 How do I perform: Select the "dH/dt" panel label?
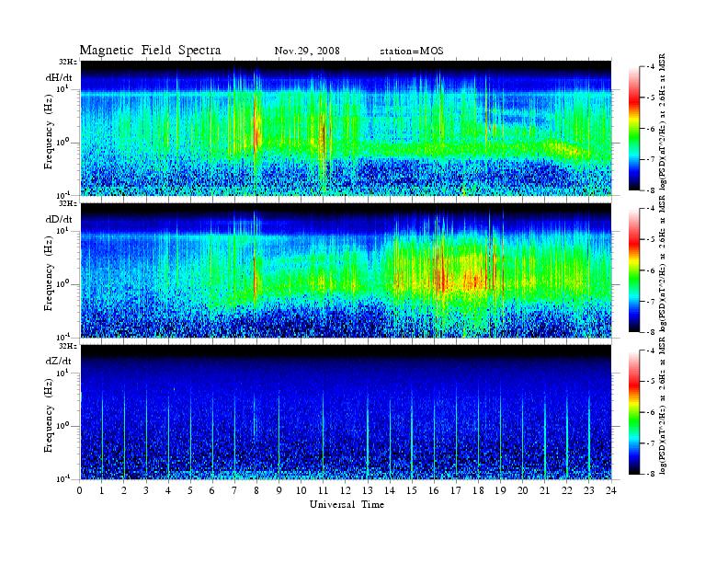click(59, 76)
